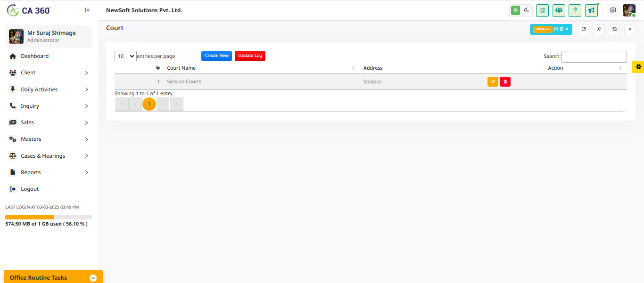Switch to light mode sun icon
Viewport: 644px width, 283px height.
click(x=515, y=10)
